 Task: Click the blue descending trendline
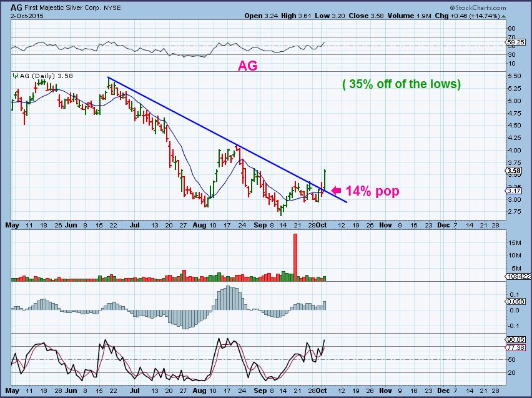tap(227, 140)
